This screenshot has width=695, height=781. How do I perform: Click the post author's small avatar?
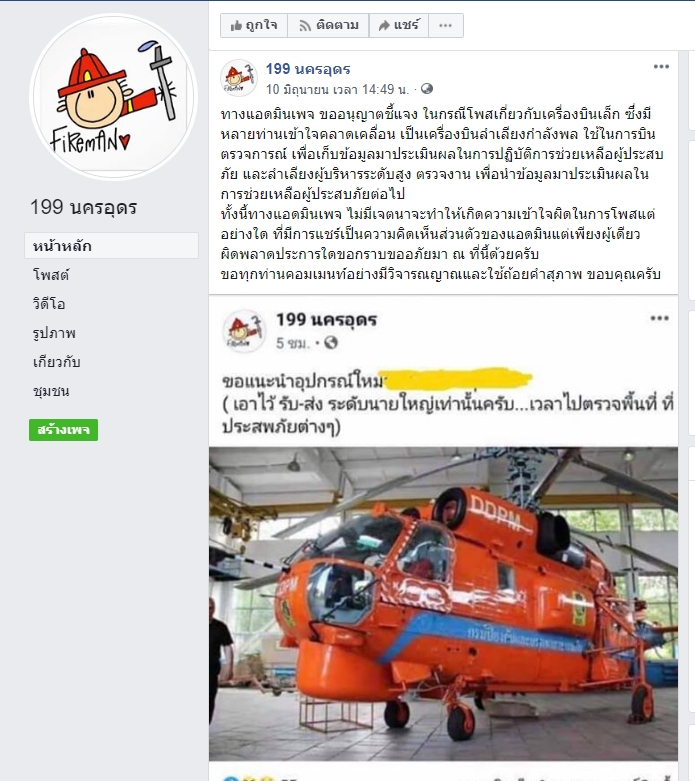pos(239,78)
